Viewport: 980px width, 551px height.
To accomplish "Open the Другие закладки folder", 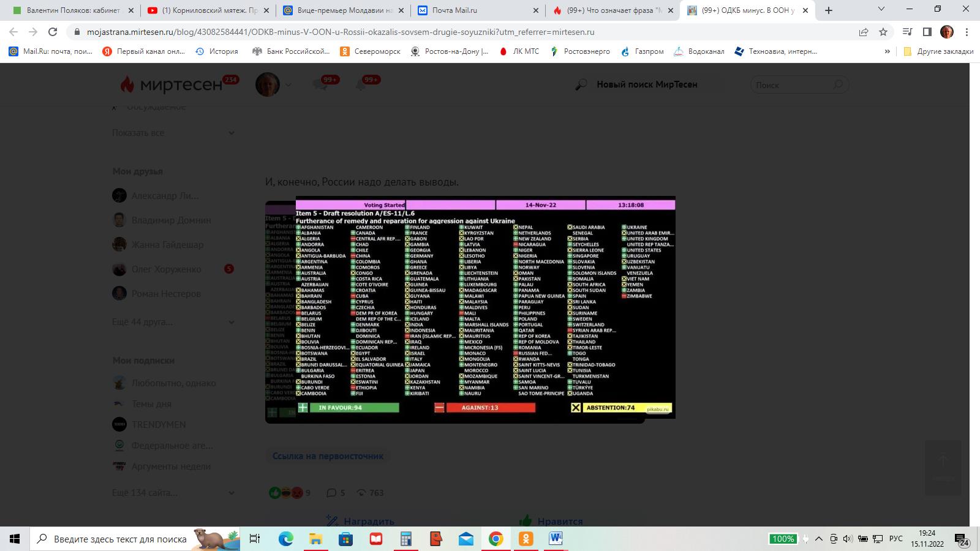I will (938, 51).
